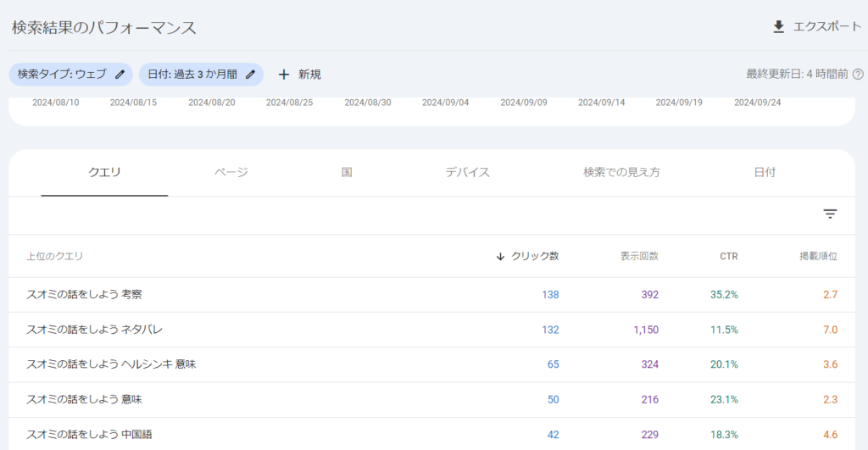
Task: Click the clicks value 65
Action: [553, 364]
